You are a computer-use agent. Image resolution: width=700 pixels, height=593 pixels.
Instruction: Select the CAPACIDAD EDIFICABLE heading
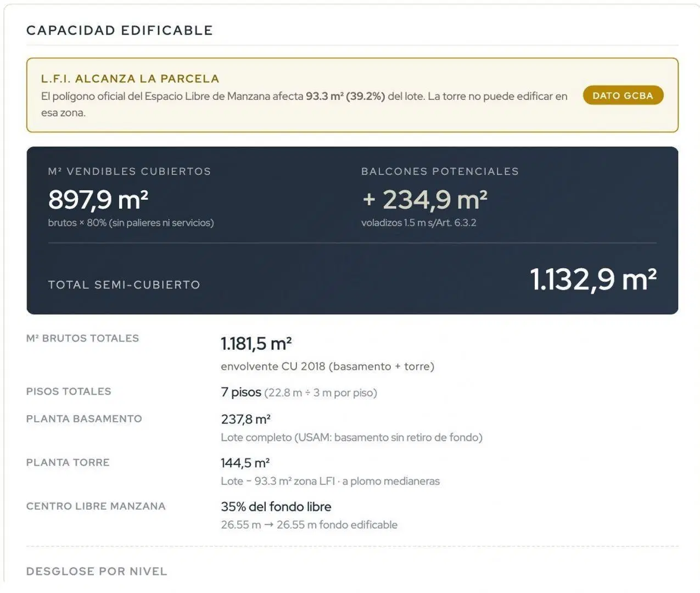click(120, 30)
